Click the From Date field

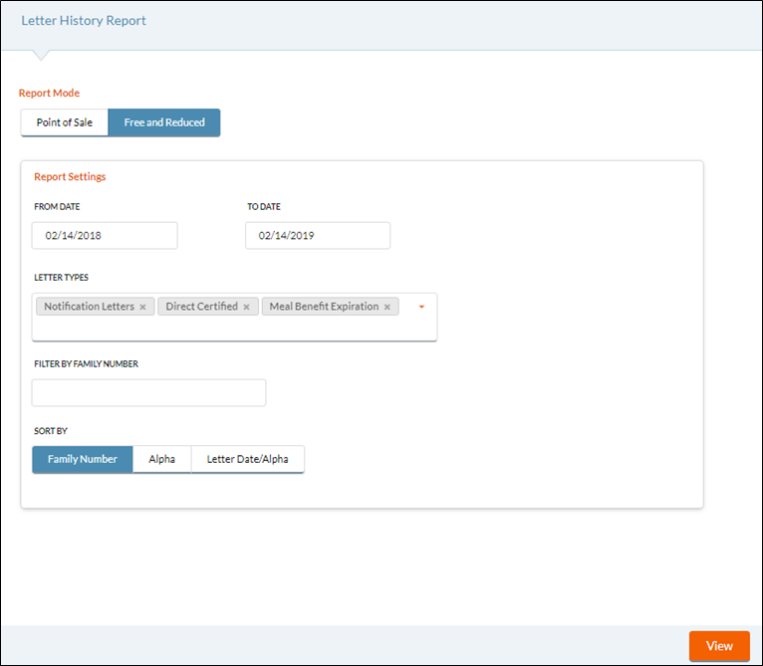(105, 236)
